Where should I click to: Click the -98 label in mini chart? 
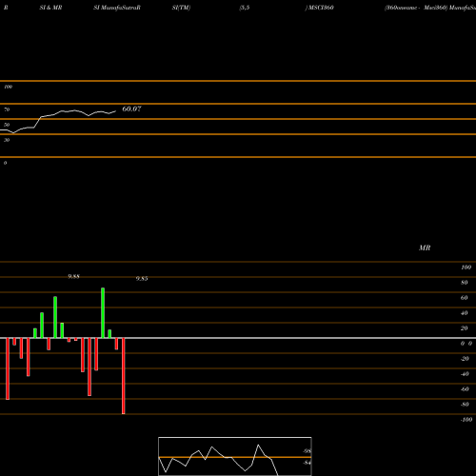point(307,451)
